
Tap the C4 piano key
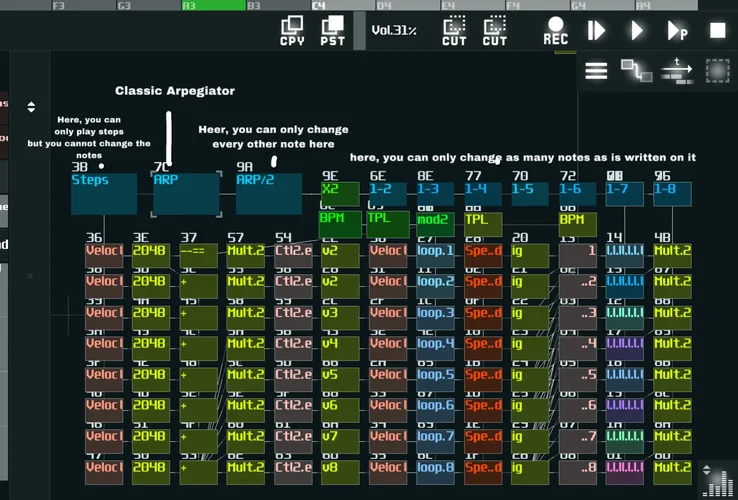tap(343, 5)
